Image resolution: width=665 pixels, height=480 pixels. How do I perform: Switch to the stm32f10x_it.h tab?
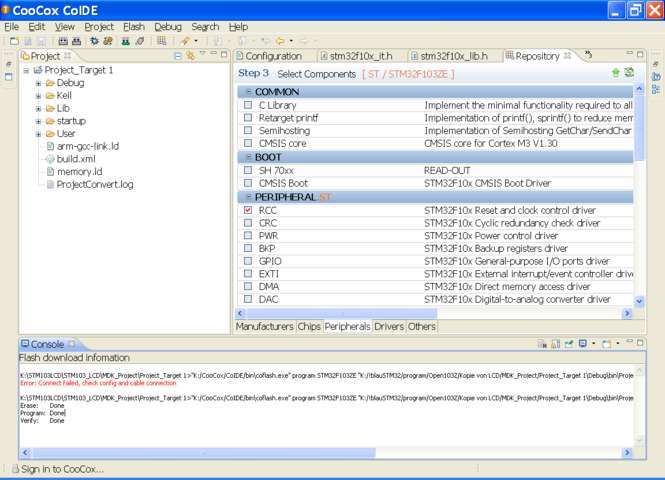coord(361,56)
